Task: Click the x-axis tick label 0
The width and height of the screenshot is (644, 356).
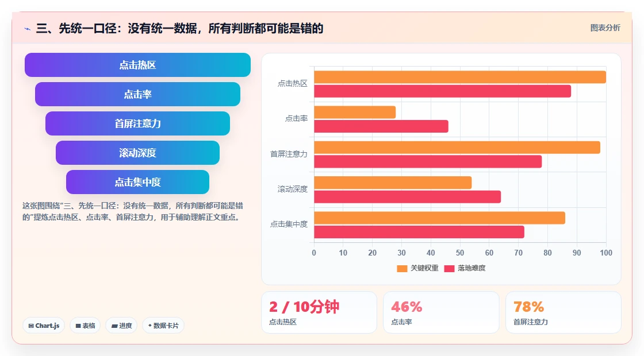Action: [x=314, y=253]
